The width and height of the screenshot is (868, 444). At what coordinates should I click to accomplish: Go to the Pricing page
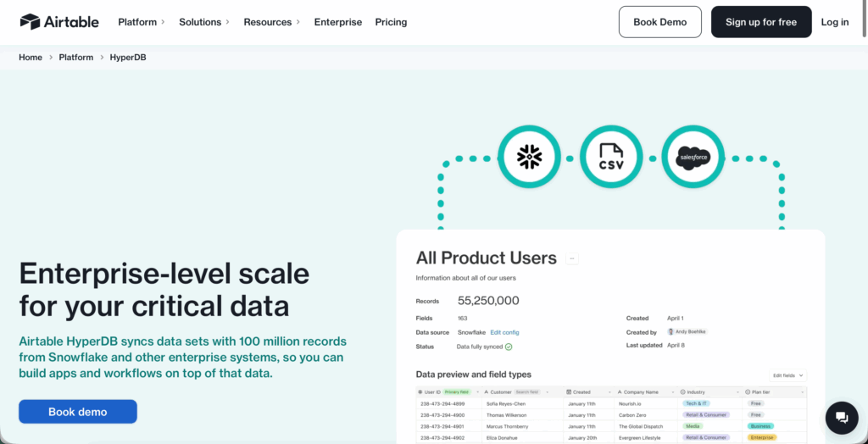click(x=391, y=22)
